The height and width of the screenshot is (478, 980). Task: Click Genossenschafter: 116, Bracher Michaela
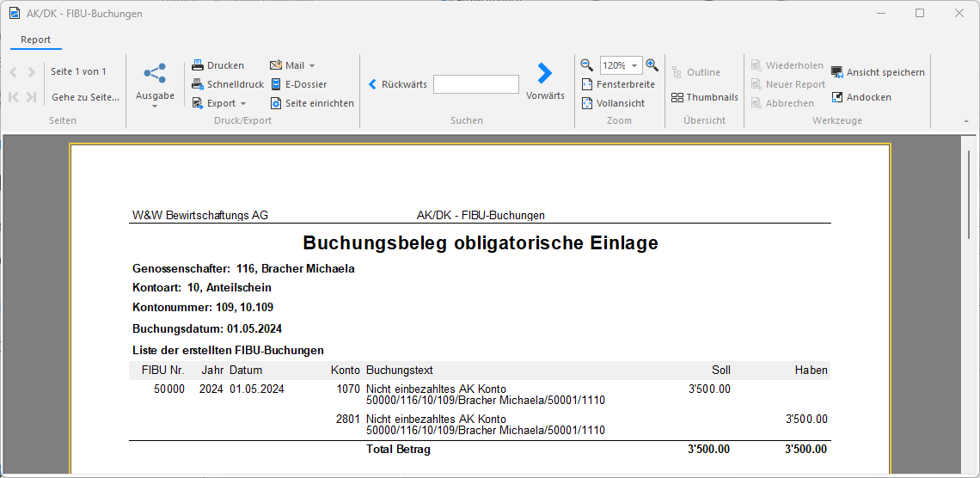244,269
